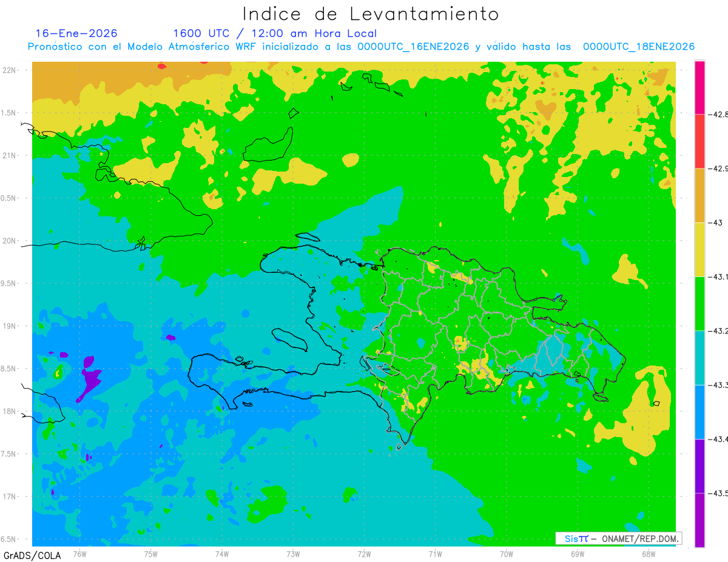Screen dimensions: 728x562
Task: Select the violet swatch between -43.4 and -43.5
Action: pos(699,466)
